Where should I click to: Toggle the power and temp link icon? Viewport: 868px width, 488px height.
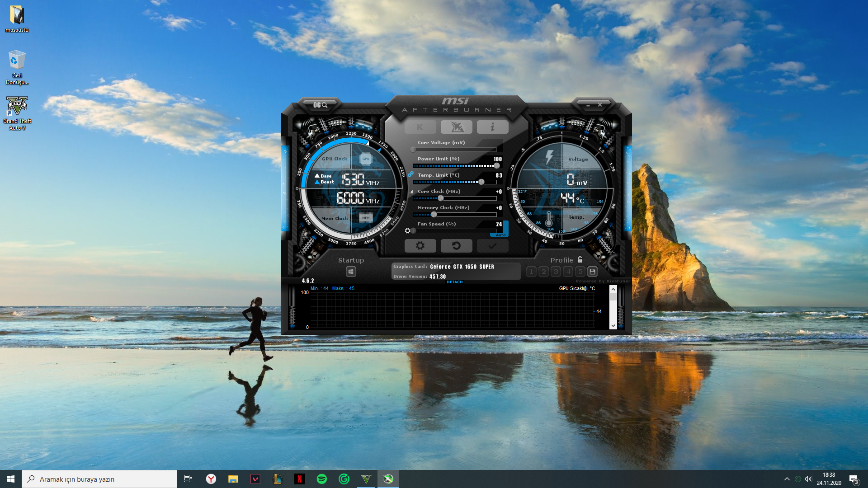(410, 174)
